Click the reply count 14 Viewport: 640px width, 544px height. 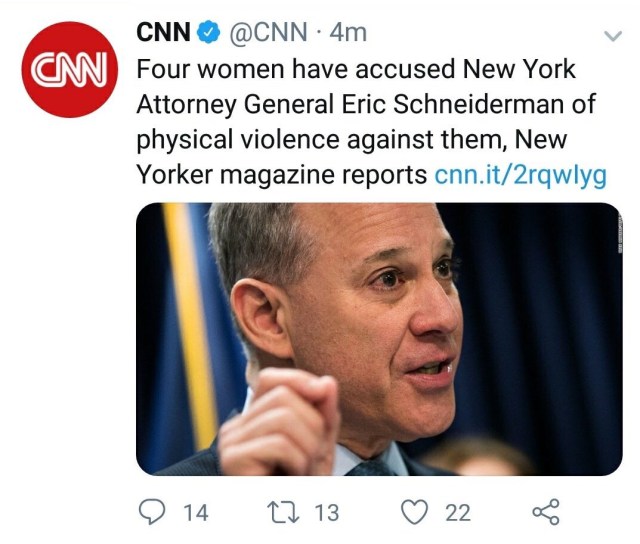[195, 513]
